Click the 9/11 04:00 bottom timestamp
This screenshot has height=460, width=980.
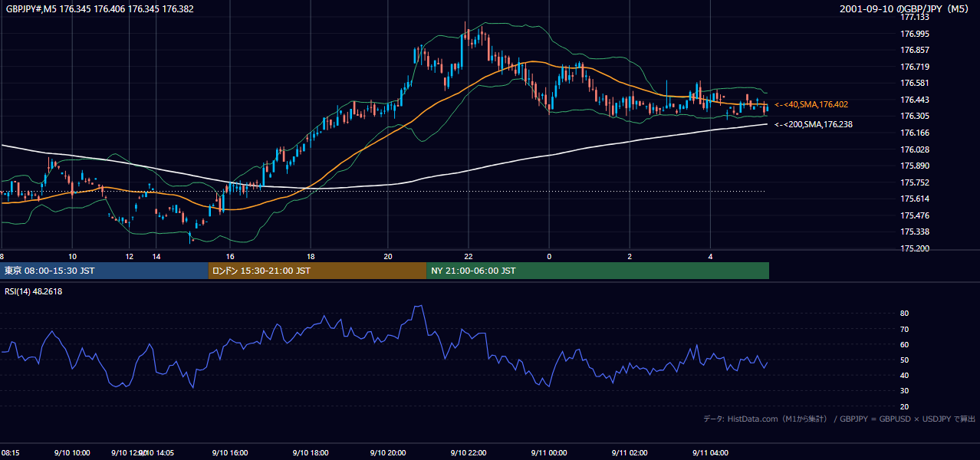coord(710,453)
